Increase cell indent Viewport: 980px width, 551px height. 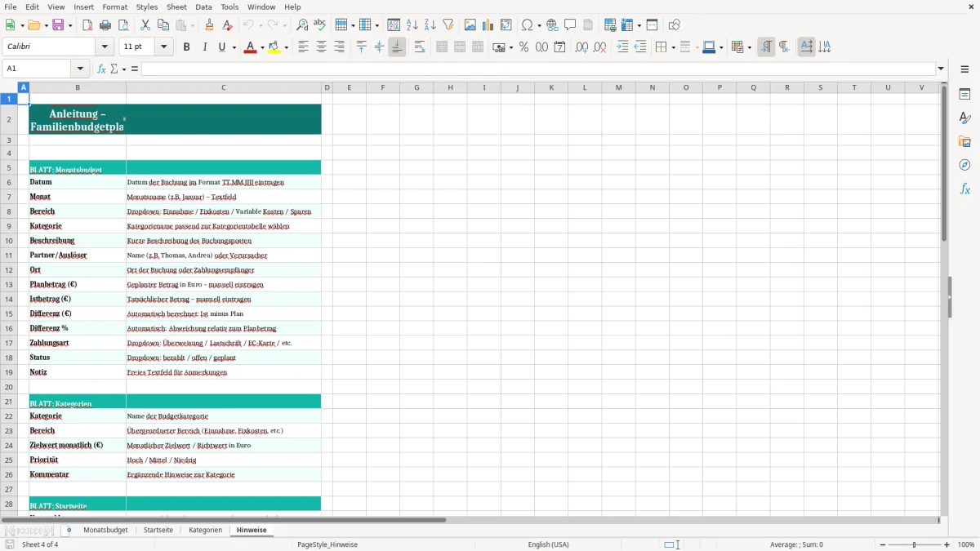coord(622,47)
